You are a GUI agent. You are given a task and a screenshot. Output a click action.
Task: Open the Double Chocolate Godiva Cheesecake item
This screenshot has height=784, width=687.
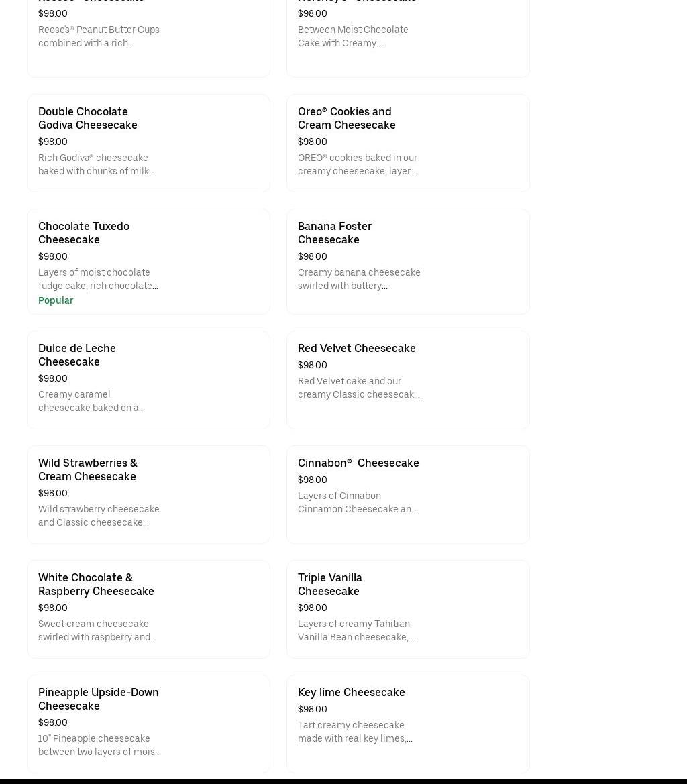click(x=88, y=119)
